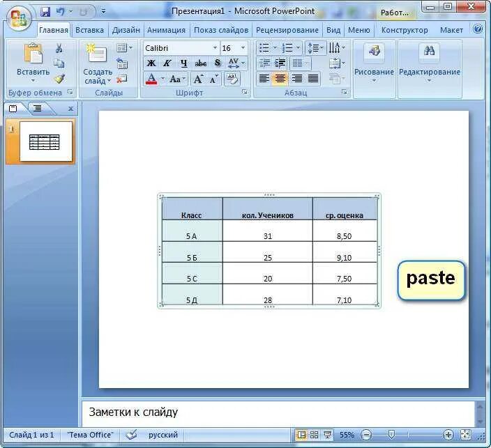
Task: Open the Буфер обмена dialog launcher
Action: pyautogui.click(x=70, y=92)
